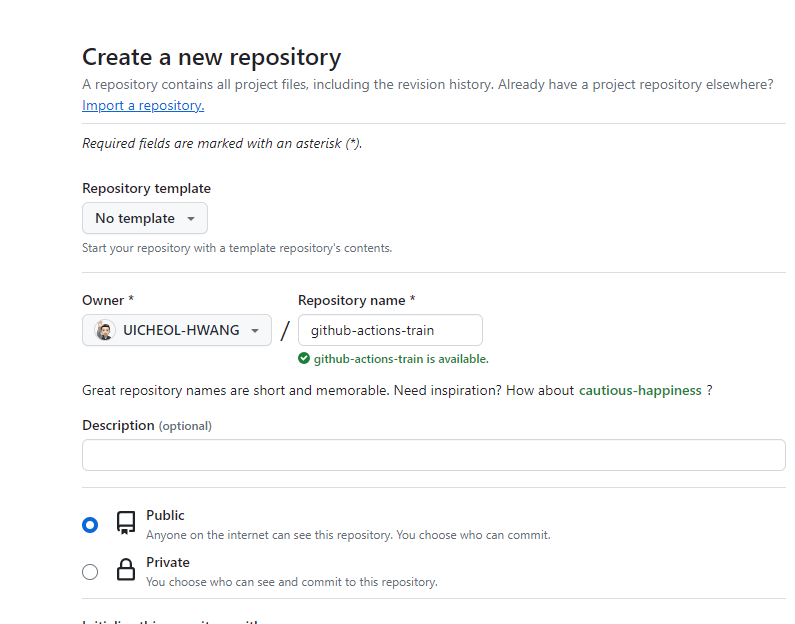The height and width of the screenshot is (624, 795).
Task: Click the Private lock icon
Action: (x=126, y=571)
